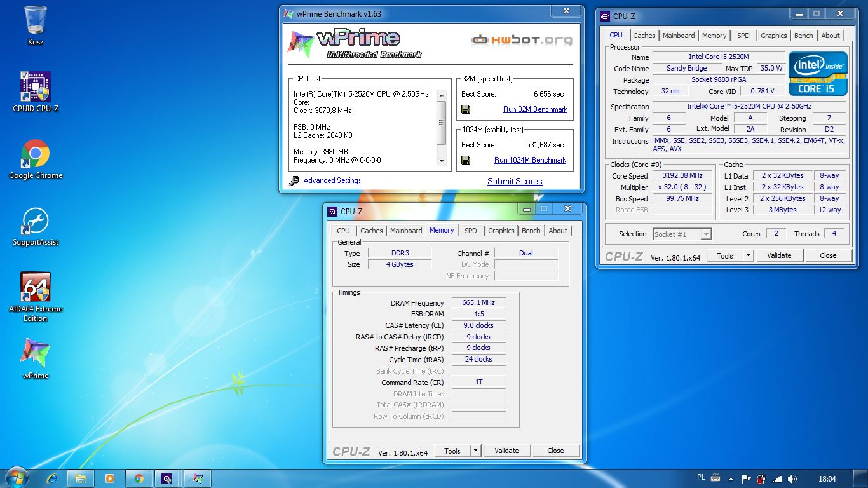Select Mainboard tab in Memory CPU-Z window
Screen dimensions: 868x488
click(406, 231)
